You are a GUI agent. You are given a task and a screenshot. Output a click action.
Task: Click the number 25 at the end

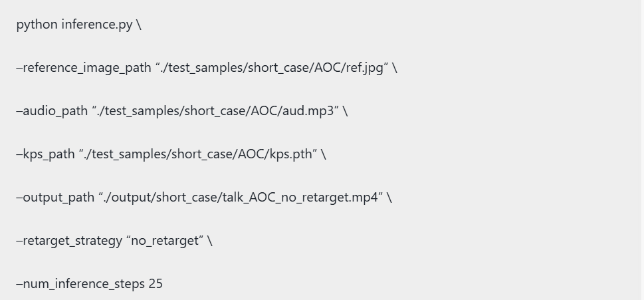pos(156,284)
